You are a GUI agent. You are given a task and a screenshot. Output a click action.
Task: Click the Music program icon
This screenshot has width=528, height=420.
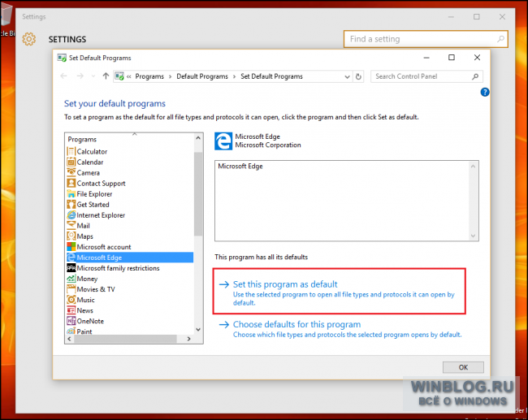pyautogui.click(x=71, y=300)
